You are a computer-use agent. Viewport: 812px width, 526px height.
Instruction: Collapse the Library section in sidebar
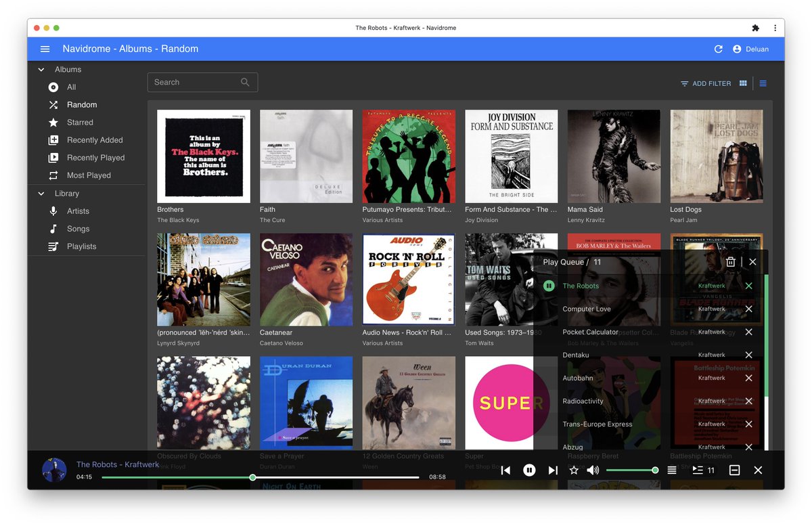tap(41, 194)
